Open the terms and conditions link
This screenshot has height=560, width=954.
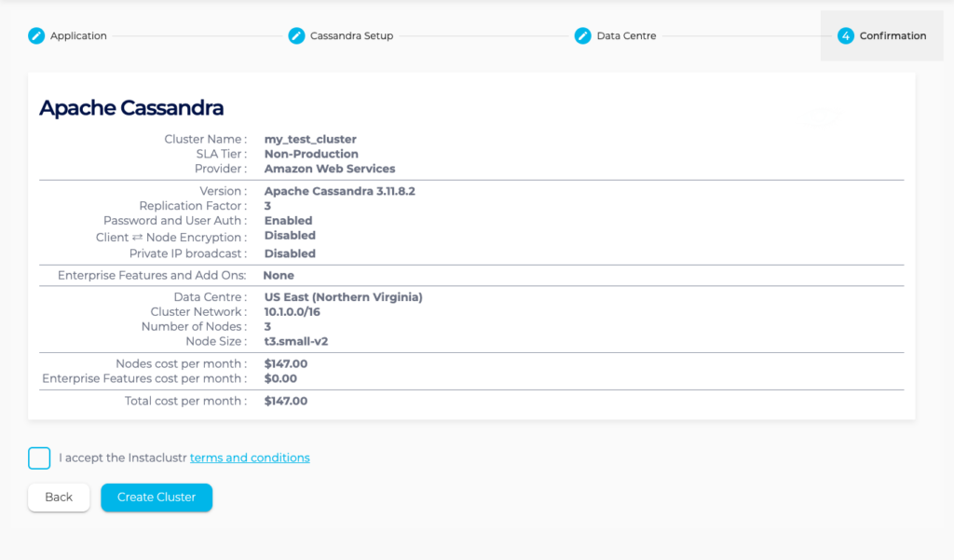point(250,458)
